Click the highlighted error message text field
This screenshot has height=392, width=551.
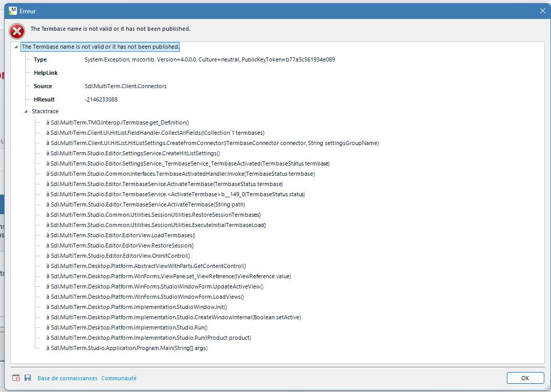click(x=100, y=47)
